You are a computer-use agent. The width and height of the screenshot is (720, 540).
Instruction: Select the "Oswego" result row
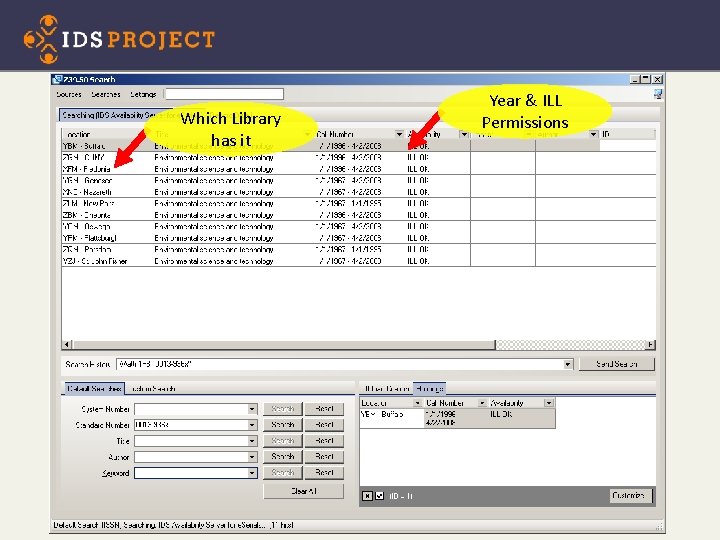pos(358,226)
